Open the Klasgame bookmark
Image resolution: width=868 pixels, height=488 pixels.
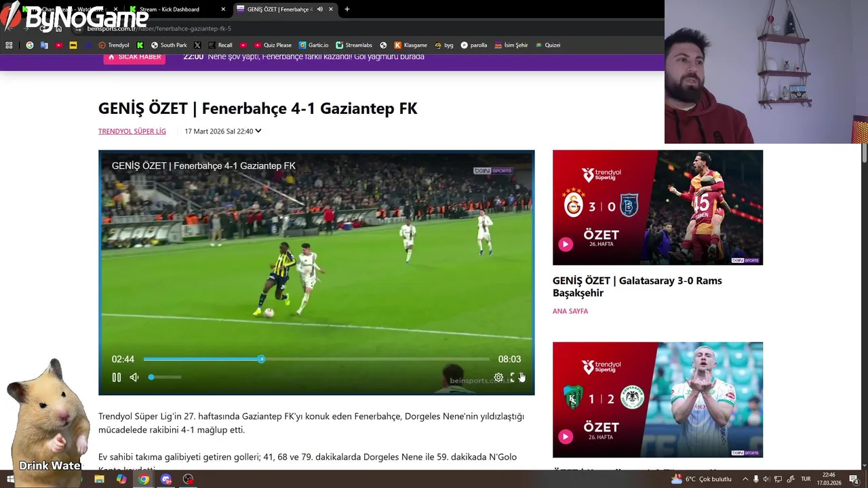pos(411,45)
